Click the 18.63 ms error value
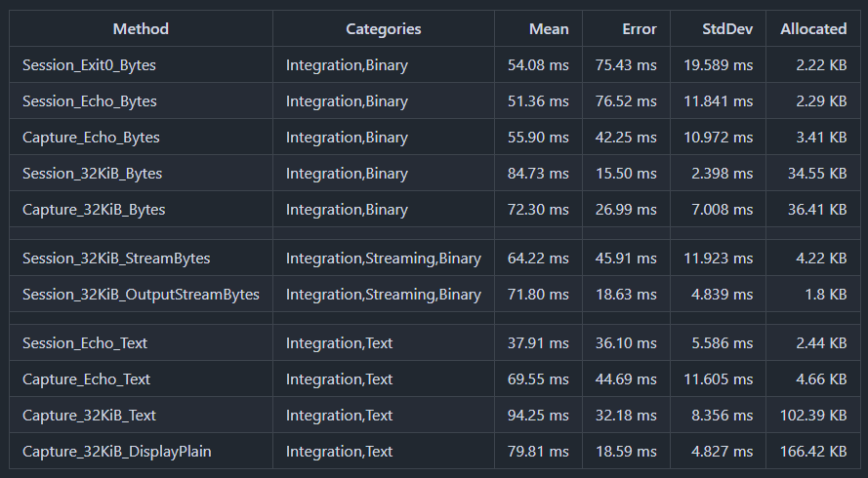This screenshot has height=478, width=868. (626, 295)
